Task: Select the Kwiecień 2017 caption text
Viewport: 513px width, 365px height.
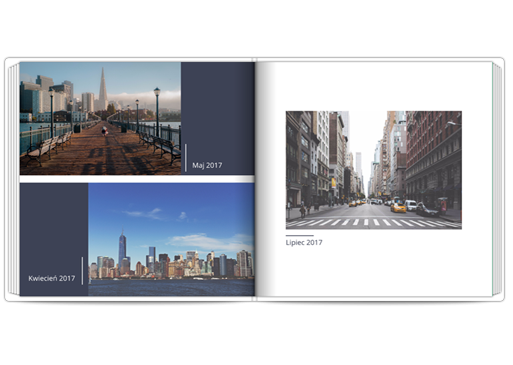Action: [x=52, y=278]
